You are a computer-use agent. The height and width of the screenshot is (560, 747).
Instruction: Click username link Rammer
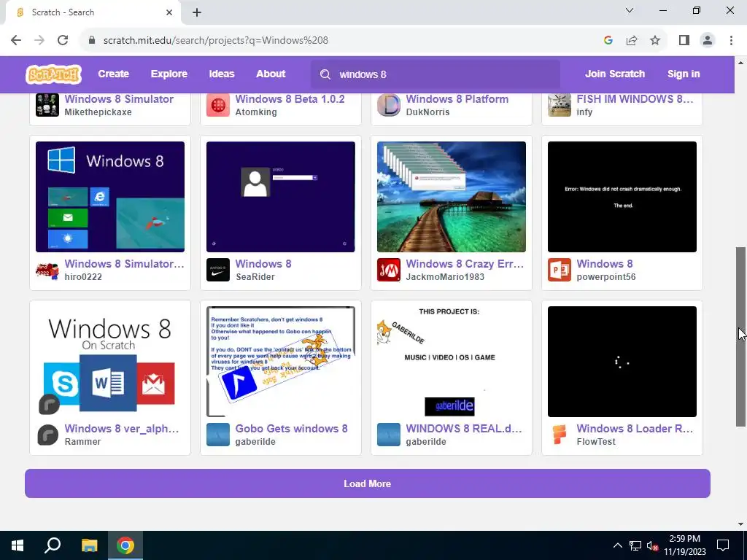(83, 442)
